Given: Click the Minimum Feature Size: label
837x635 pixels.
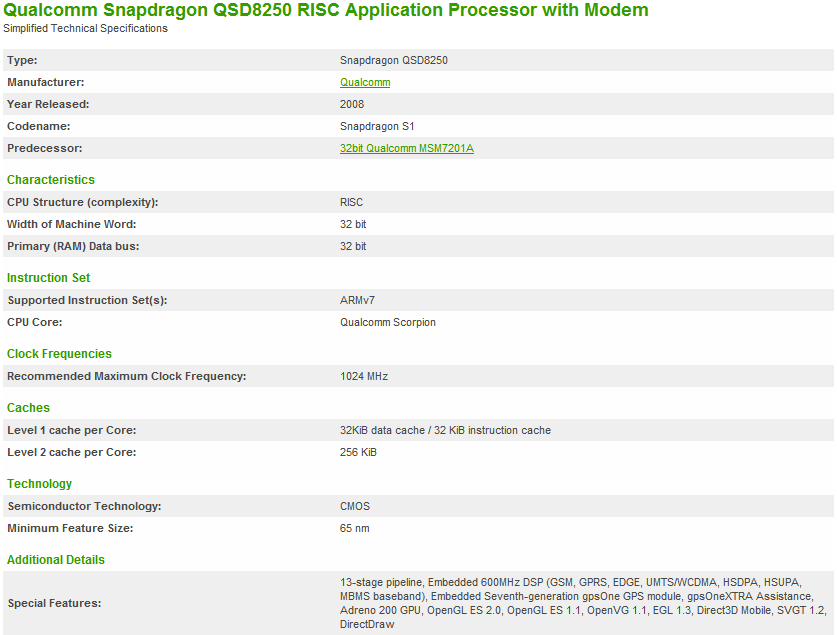Looking at the screenshot, I should tap(70, 528).
